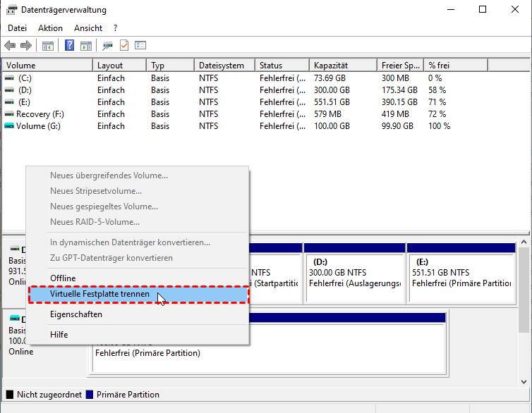532x413 pixels.
Task: Sort by the Freier Sp... column header
Action: point(401,66)
